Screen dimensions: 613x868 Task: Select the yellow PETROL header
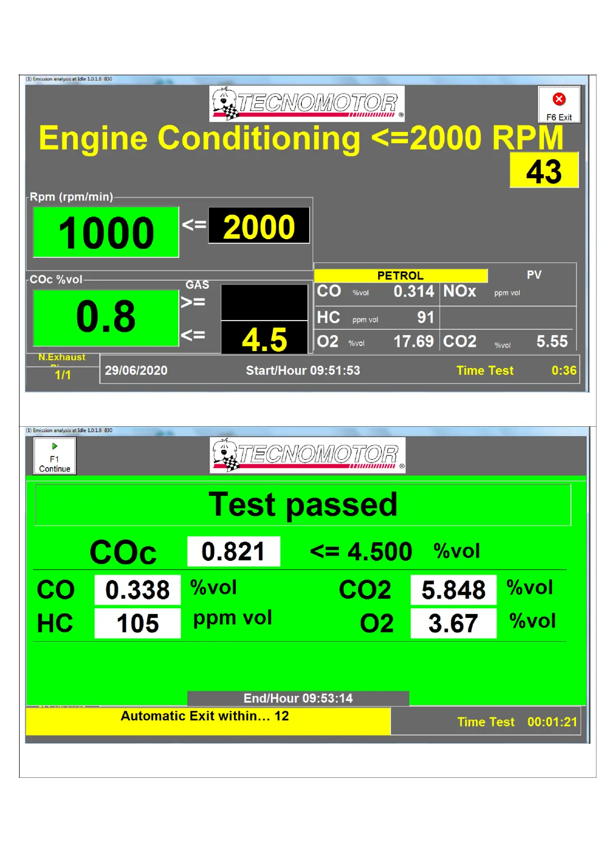coord(400,276)
